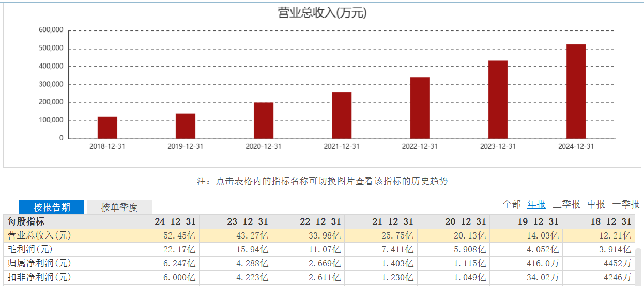Screen dimensions: 644x286
Task: Click the 2023-12-31 revenue bar
Action: click(x=498, y=100)
